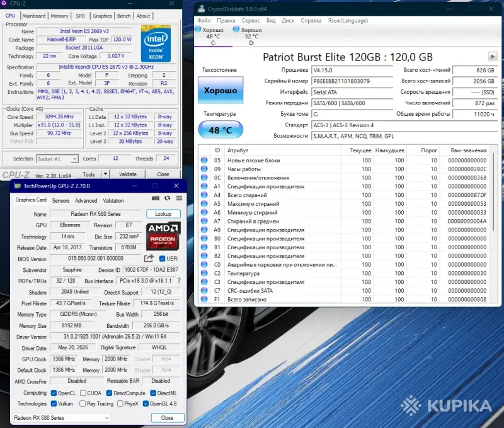Click the BIOS export share icon
The width and height of the screenshot is (504, 428).
pos(149,258)
